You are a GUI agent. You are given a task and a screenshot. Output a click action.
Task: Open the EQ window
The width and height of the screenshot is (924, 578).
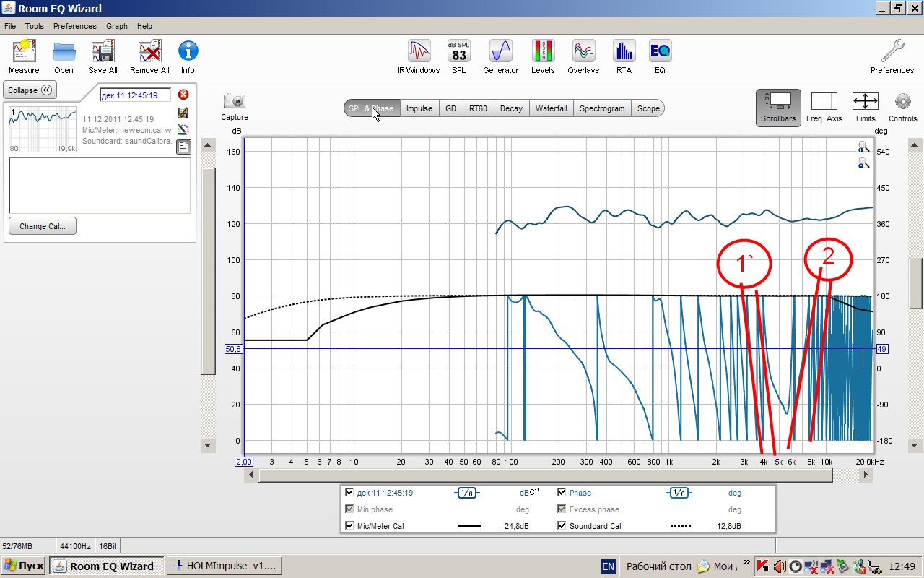click(660, 56)
